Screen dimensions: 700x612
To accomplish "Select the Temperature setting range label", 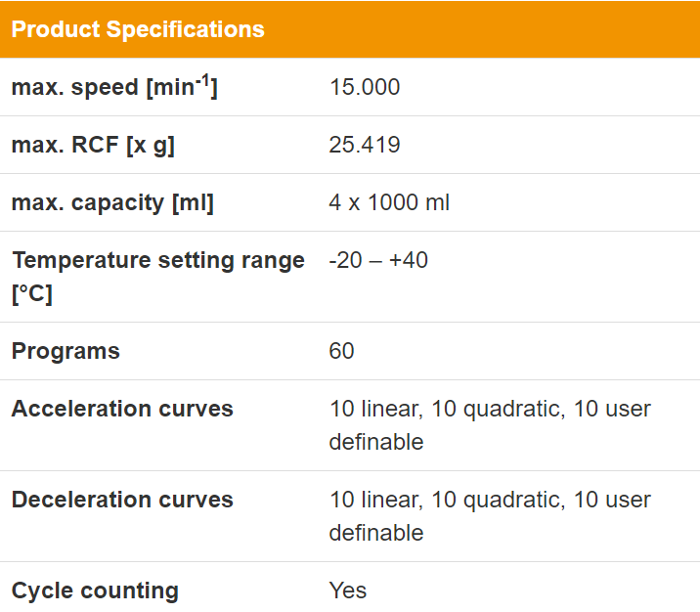I will click(x=158, y=277).
